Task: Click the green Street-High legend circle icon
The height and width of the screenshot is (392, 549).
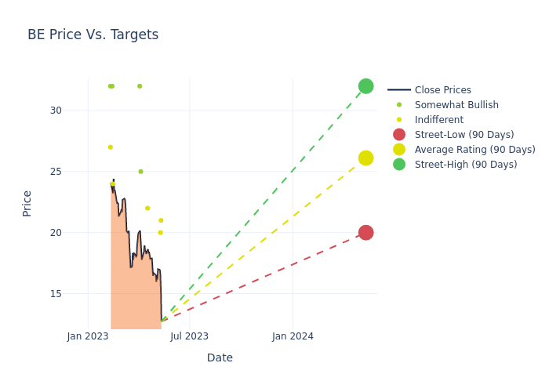Action: (399, 165)
